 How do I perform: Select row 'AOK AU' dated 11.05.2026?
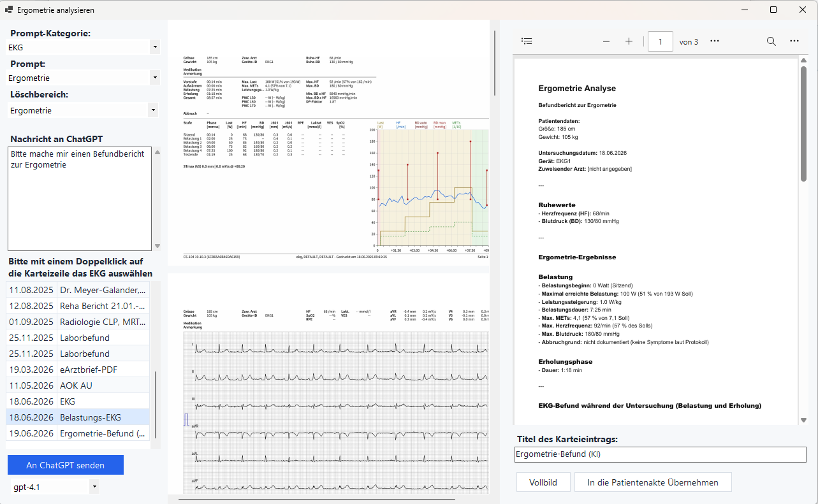point(78,385)
